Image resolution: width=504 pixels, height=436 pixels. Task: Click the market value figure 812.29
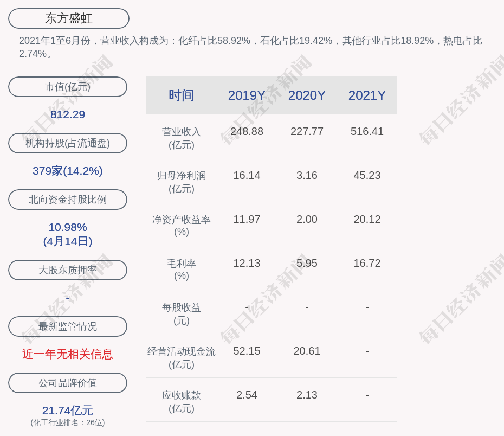[68, 114]
